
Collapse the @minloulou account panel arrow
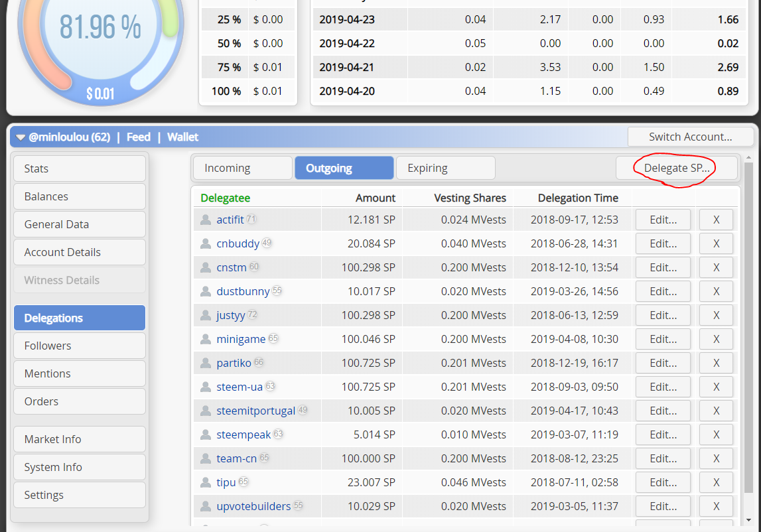click(x=21, y=137)
